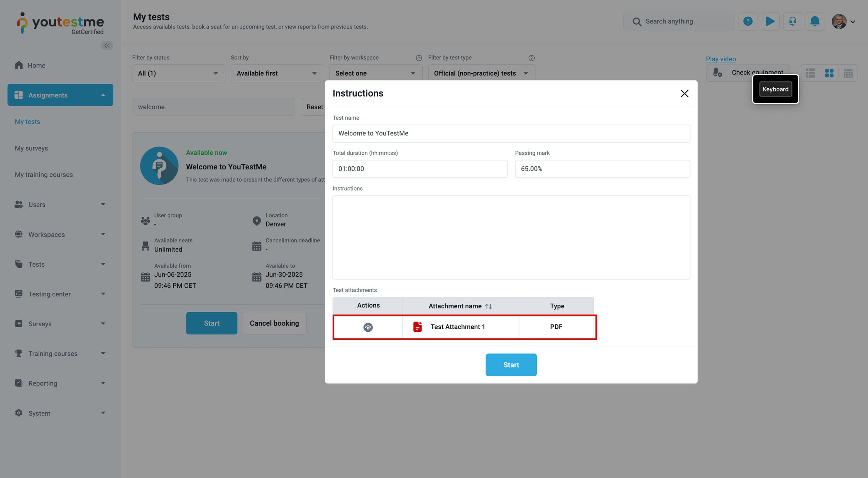Click Start on the test card
This screenshot has width=868, height=478.
coord(212,323)
